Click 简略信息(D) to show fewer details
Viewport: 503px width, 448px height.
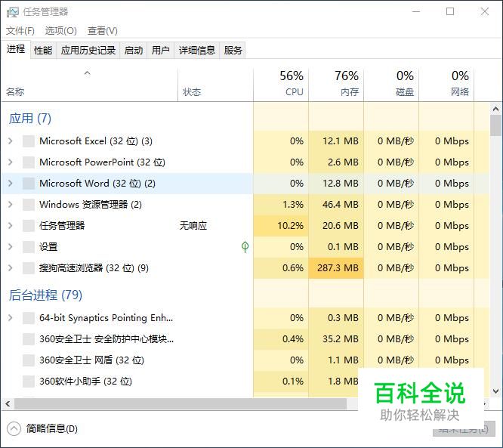click(52, 429)
